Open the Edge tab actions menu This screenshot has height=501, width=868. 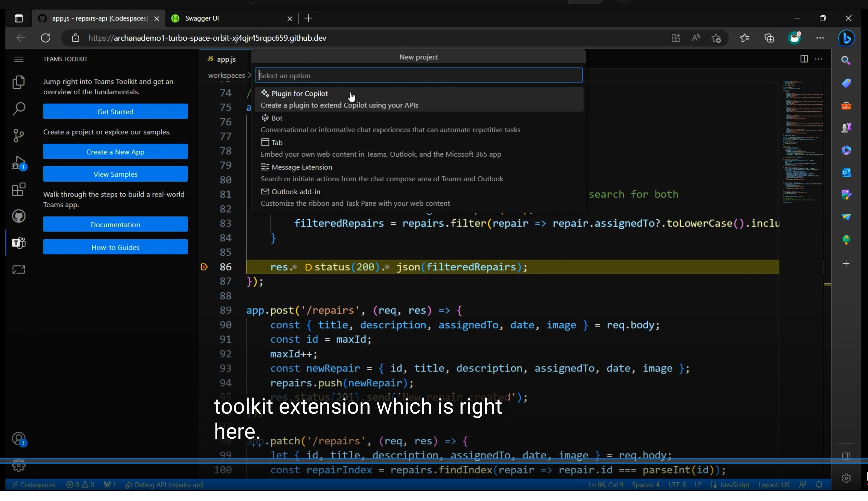[19, 19]
